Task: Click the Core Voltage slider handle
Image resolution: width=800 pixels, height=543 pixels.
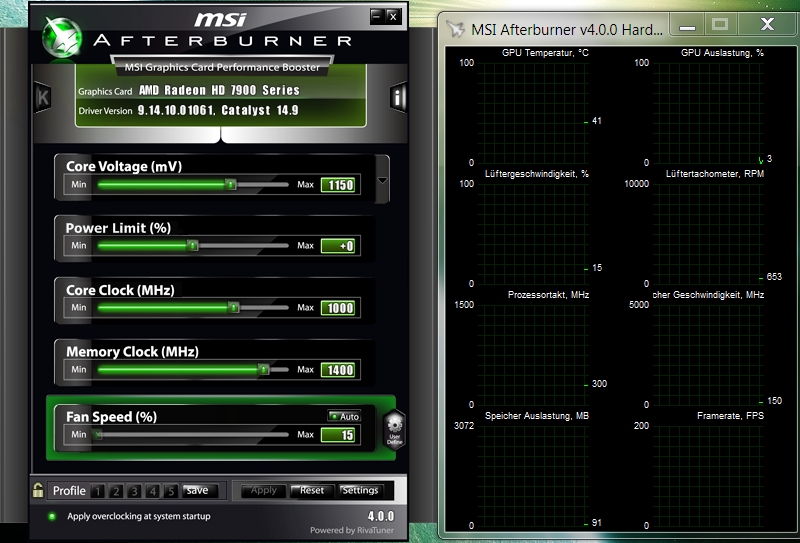Action: point(231,184)
